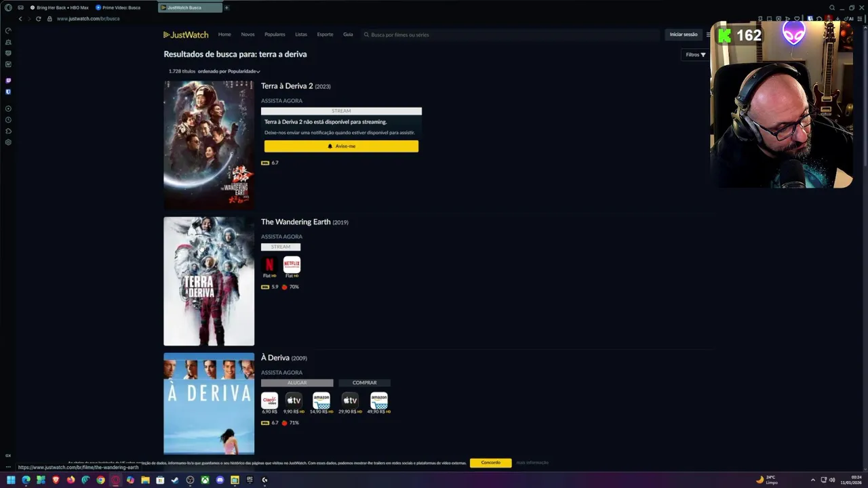Open The Wandering Earth title link
Viewport: 868px width, 488px height.
tap(296, 222)
